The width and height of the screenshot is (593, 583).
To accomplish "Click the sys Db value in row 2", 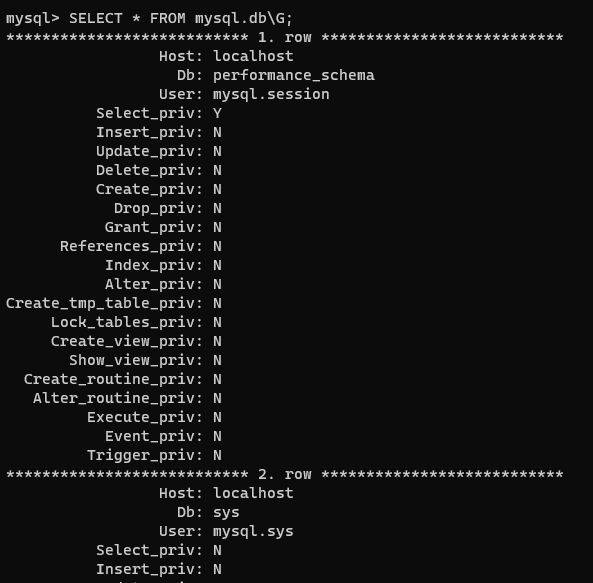I will (x=226, y=513).
